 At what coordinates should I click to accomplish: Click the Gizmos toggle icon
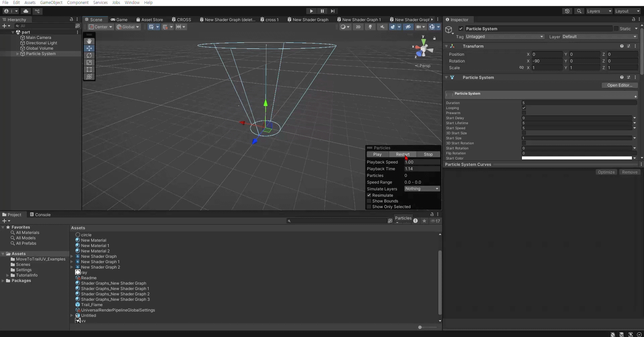click(432, 27)
